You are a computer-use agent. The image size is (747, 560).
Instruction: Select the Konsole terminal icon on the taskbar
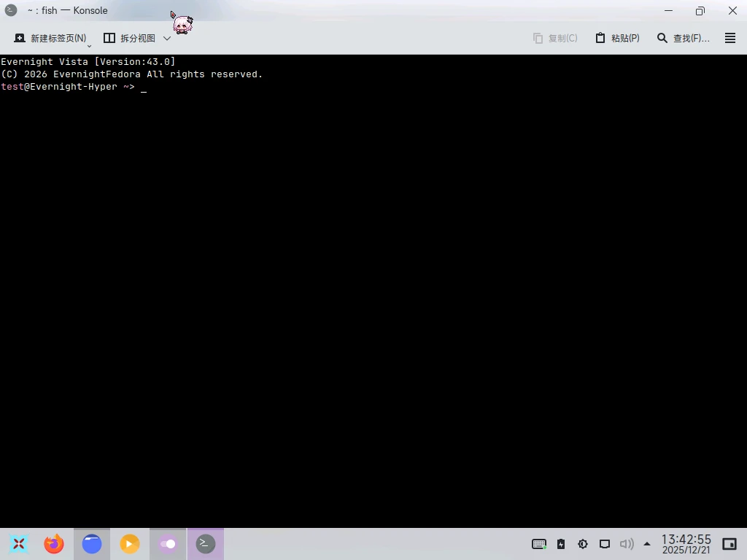(x=205, y=544)
